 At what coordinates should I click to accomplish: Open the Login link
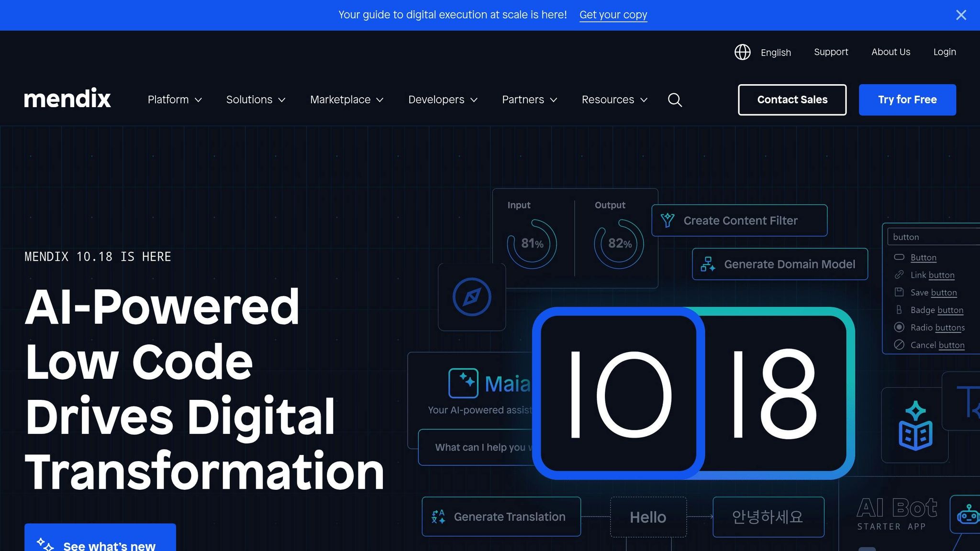click(945, 52)
